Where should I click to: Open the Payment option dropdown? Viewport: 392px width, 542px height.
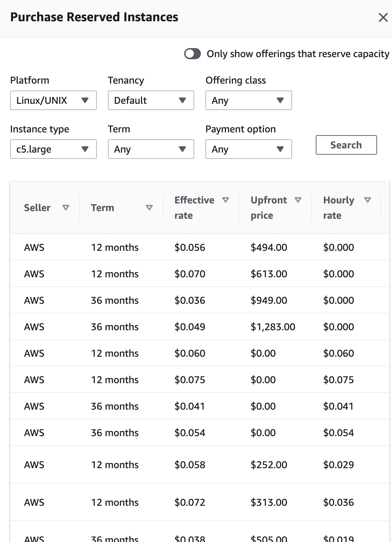point(249,149)
